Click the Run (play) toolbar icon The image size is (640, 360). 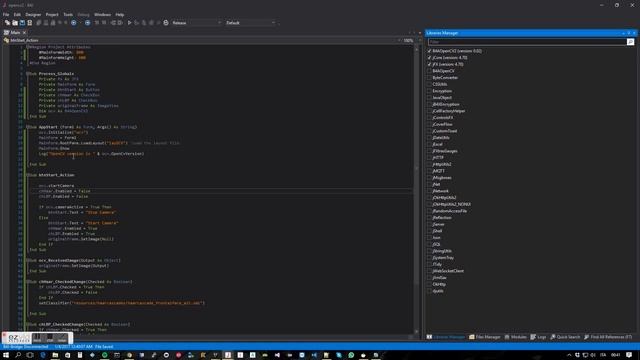[x=129, y=23]
